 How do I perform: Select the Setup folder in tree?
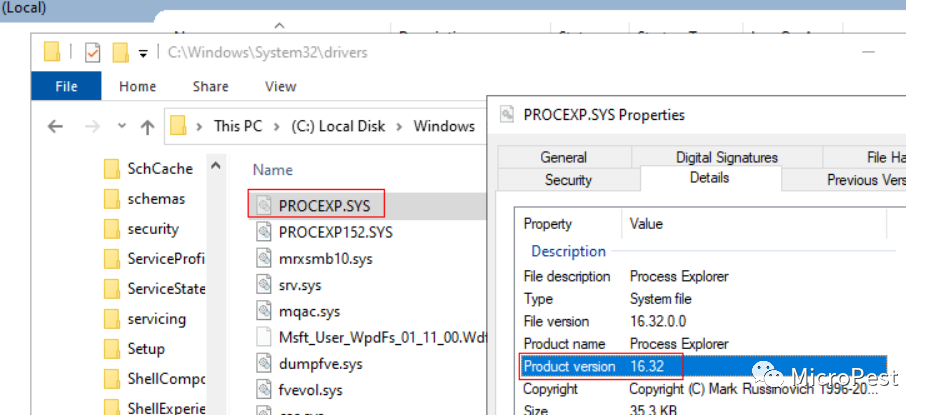coord(146,349)
